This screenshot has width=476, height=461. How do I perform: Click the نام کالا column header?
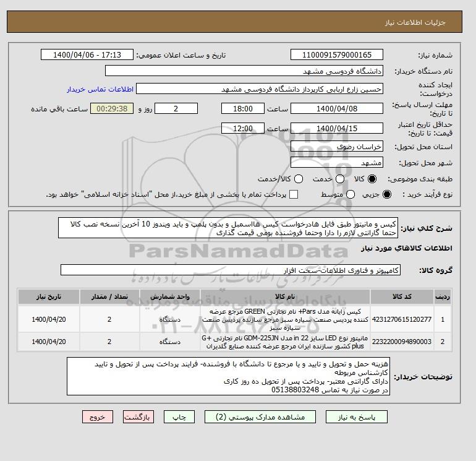pos(285,297)
